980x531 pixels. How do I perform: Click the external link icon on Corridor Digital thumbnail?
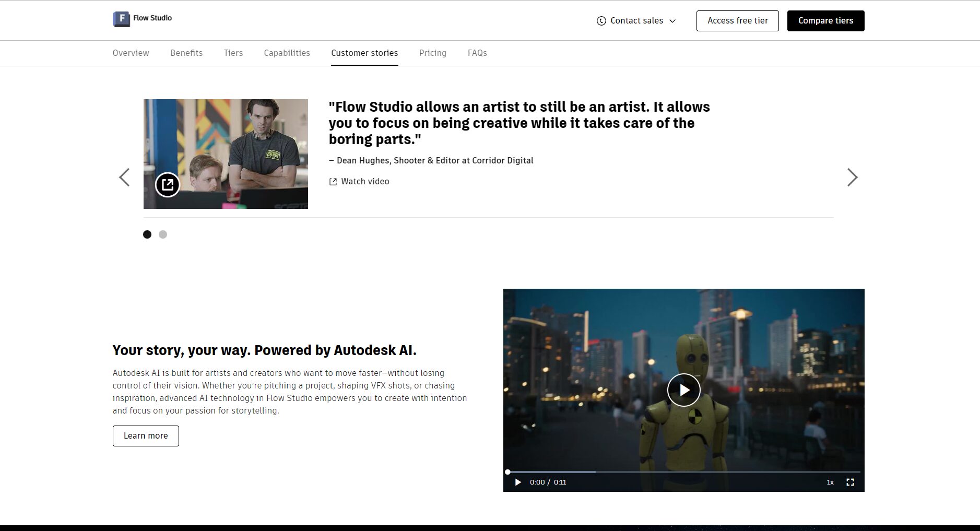(168, 184)
